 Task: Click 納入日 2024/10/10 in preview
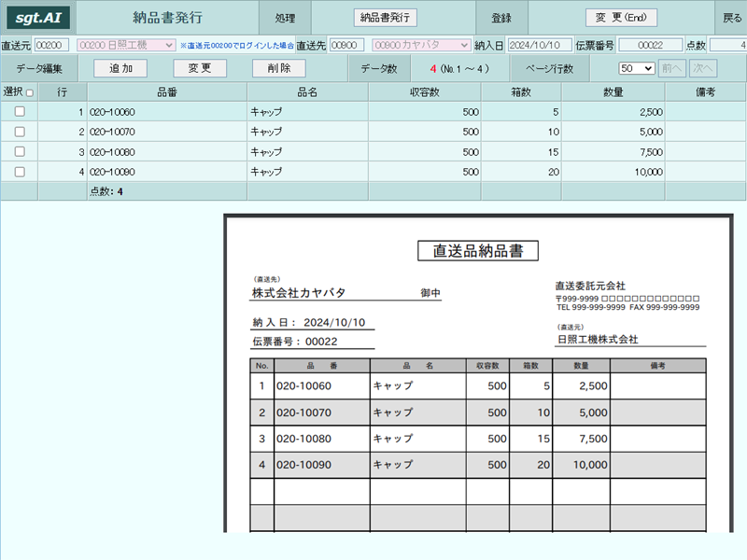pos(309,322)
